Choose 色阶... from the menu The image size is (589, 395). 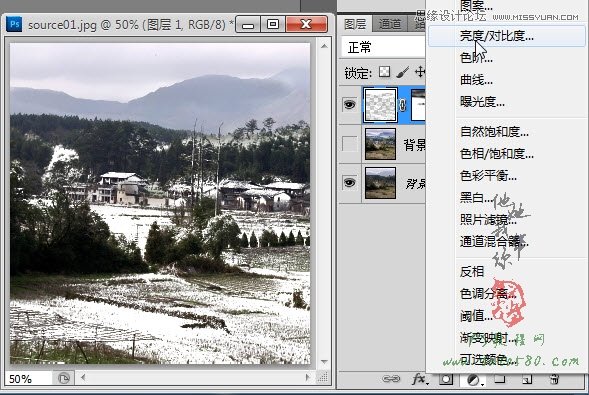[476, 58]
